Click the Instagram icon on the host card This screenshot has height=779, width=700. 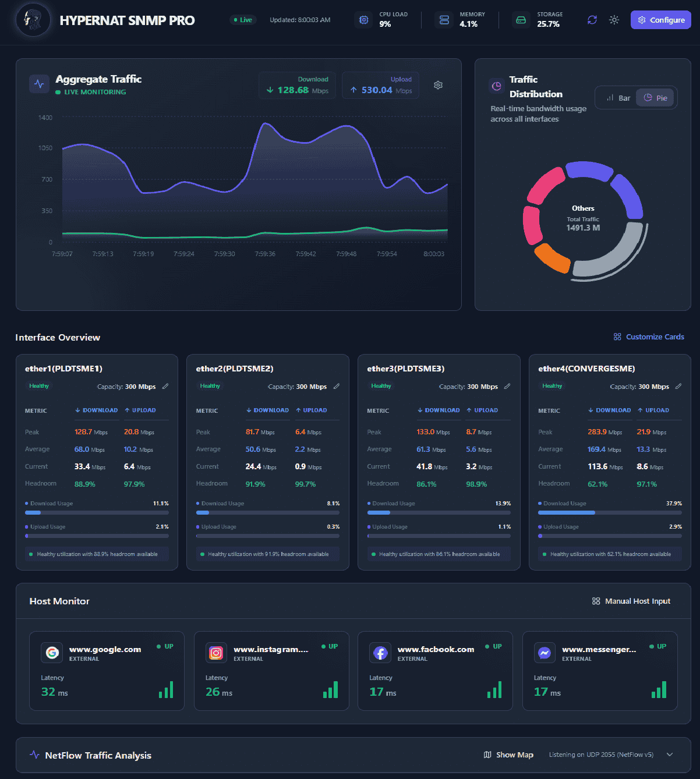216,653
